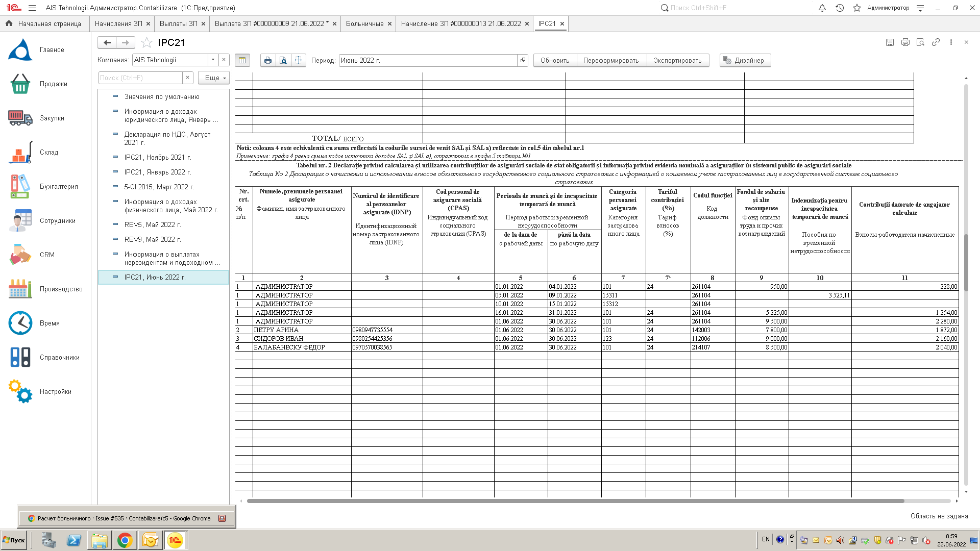Open the history clock icon in title bar

pyautogui.click(x=839, y=8)
